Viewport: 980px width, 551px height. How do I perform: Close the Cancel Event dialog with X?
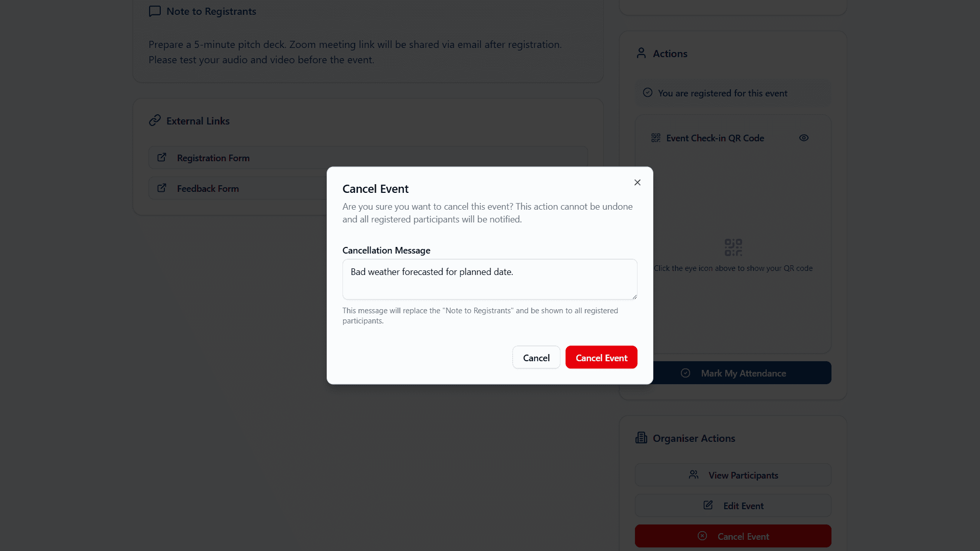(638, 183)
